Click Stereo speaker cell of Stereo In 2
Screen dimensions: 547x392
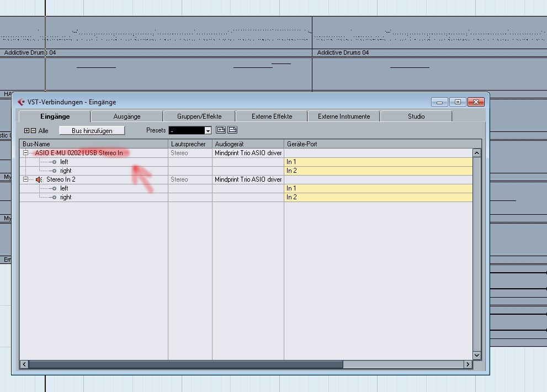click(190, 179)
